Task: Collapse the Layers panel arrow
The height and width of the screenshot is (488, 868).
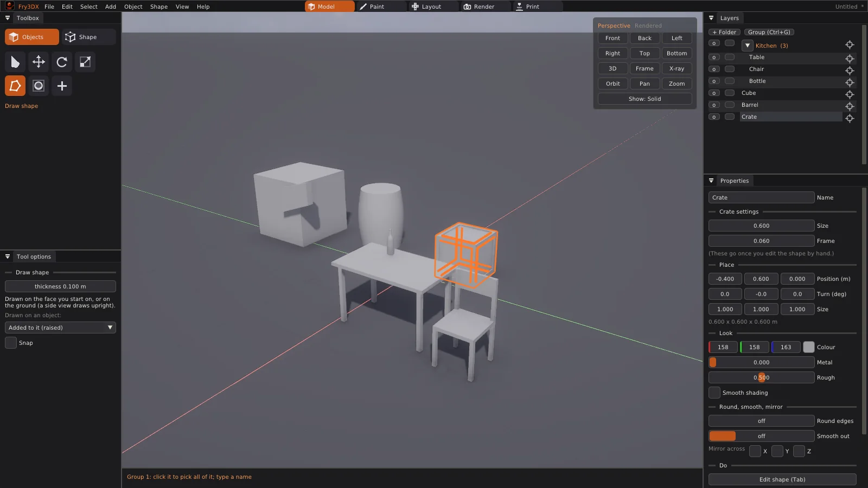Action: point(711,18)
